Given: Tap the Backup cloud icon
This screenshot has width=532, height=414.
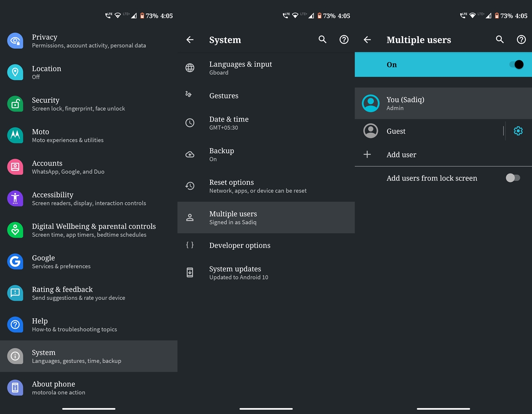Looking at the screenshot, I should (190, 154).
